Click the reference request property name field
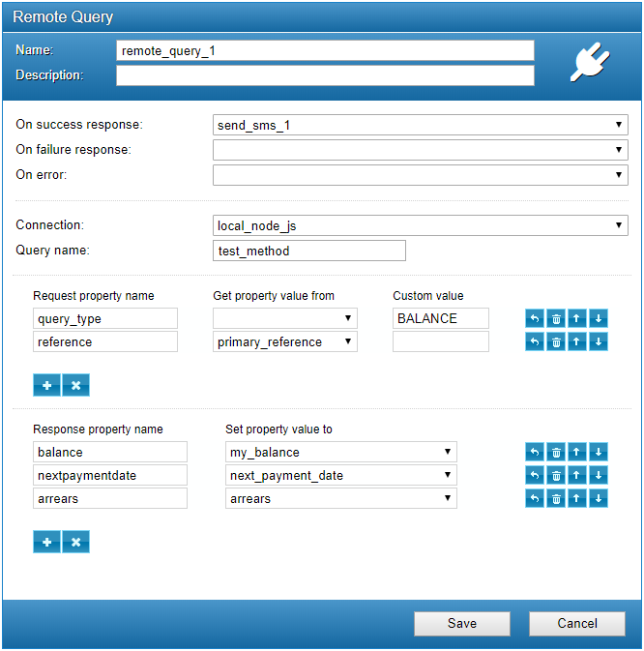The width and height of the screenshot is (644, 651). pos(105,341)
